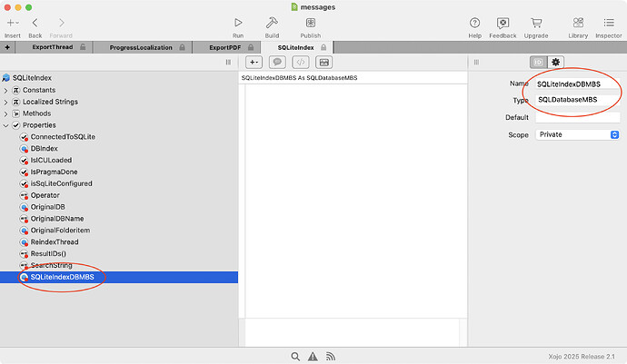Screen dimensions: 627x364
Task: Click the comment bubble toolbar button
Action: point(277,63)
